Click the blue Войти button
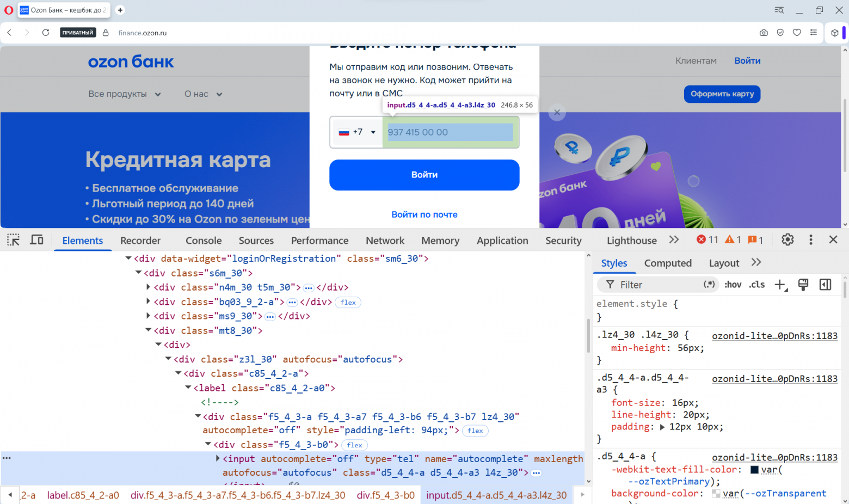The width and height of the screenshot is (849, 504). pos(424,175)
